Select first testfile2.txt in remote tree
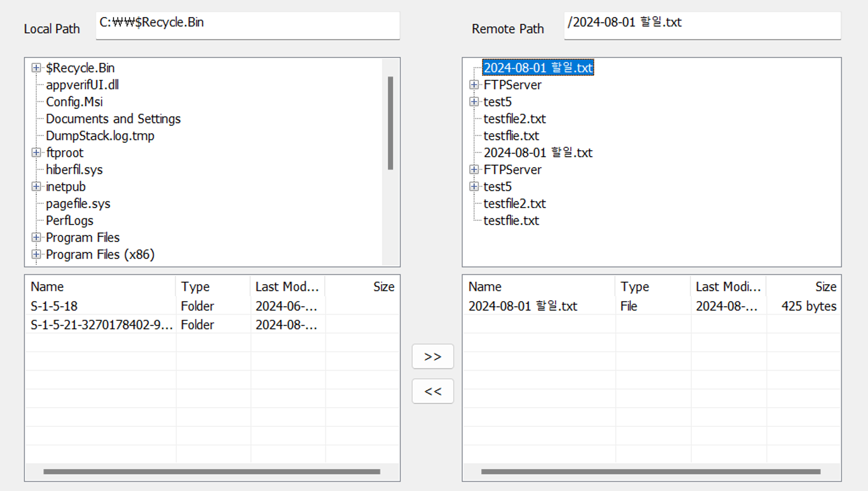The image size is (868, 491). point(514,119)
